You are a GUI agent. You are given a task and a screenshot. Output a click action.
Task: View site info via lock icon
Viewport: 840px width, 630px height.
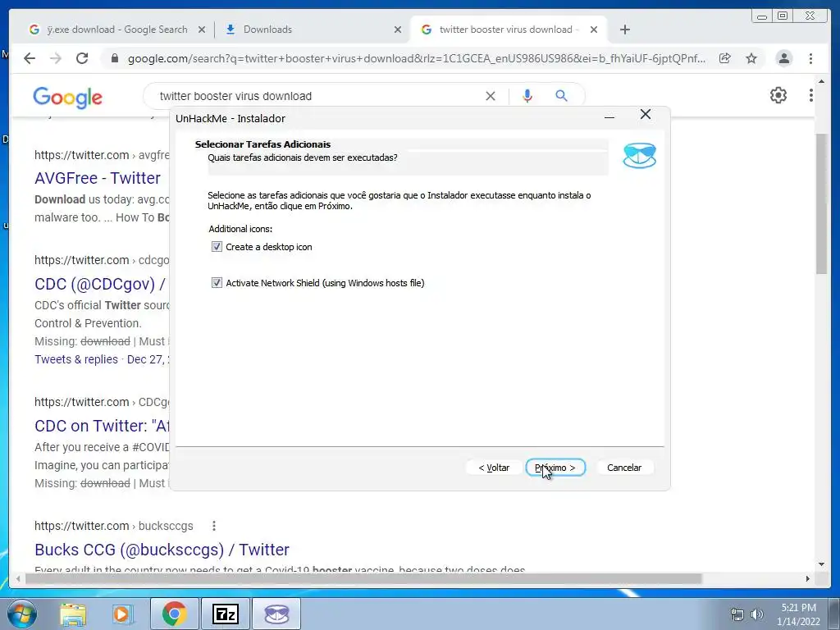114,58
